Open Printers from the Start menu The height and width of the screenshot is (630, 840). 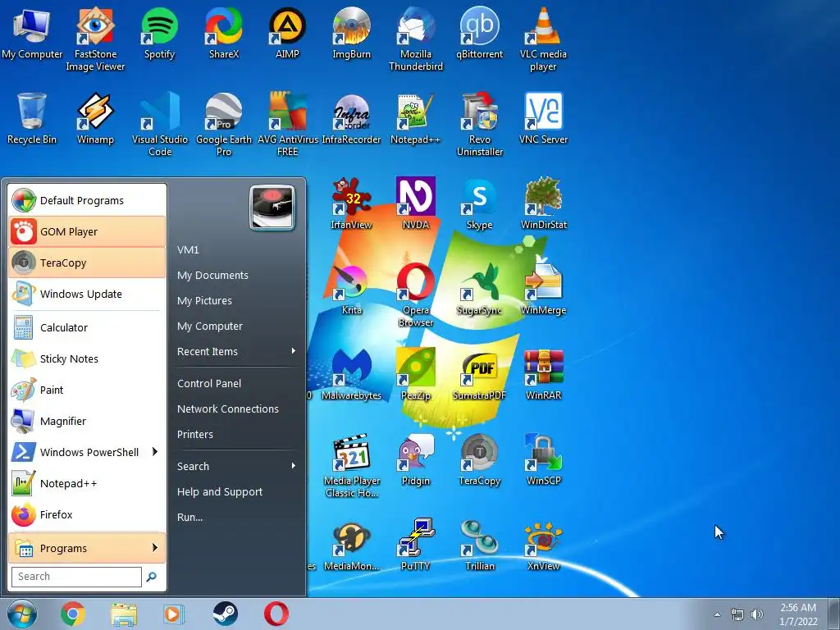[x=236, y=435]
